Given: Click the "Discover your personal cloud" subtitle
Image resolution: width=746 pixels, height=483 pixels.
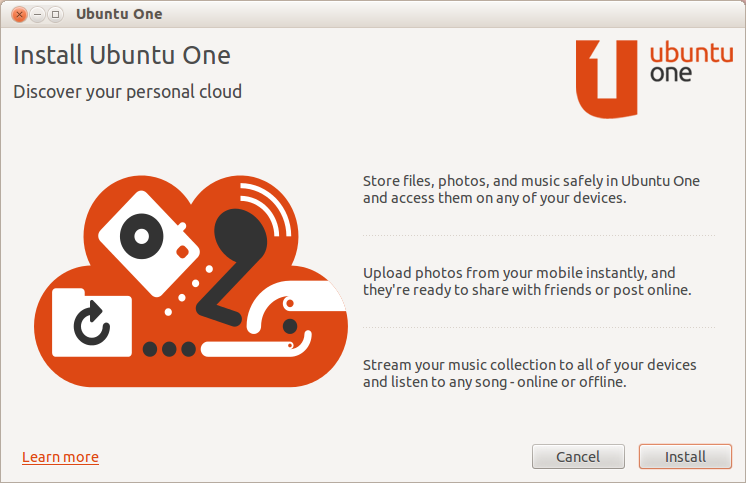Looking at the screenshot, I should tap(127, 92).
